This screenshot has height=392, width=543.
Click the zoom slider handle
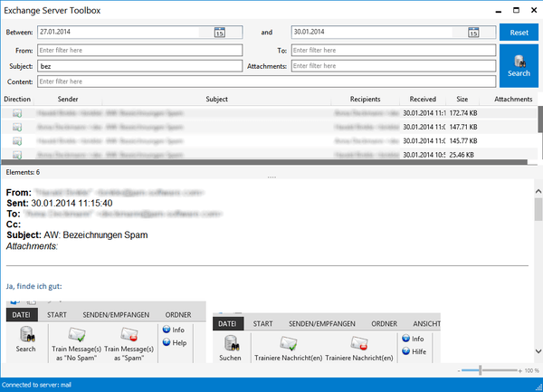pyautogui.click(x=480, y=370)
